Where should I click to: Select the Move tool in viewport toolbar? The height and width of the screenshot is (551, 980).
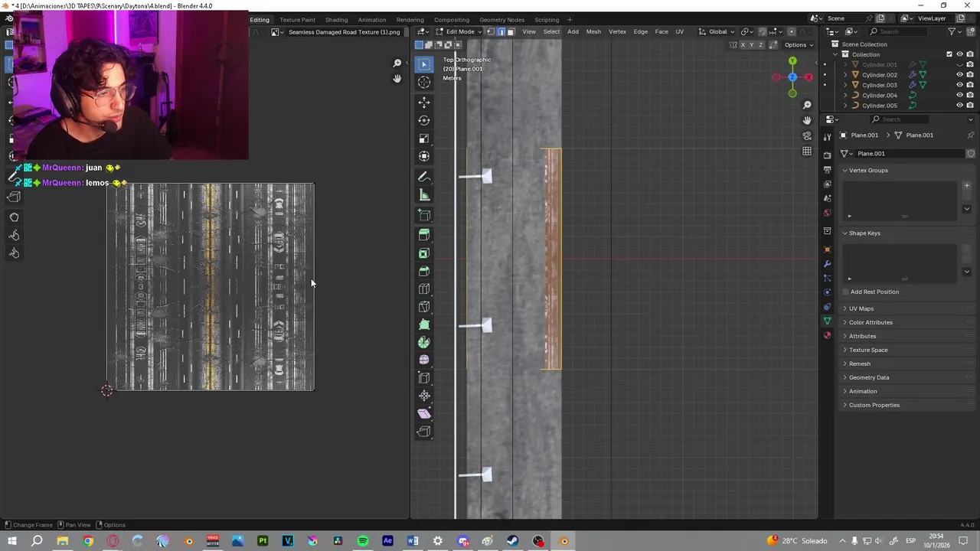pyautogui.click(x=424, y=103)
